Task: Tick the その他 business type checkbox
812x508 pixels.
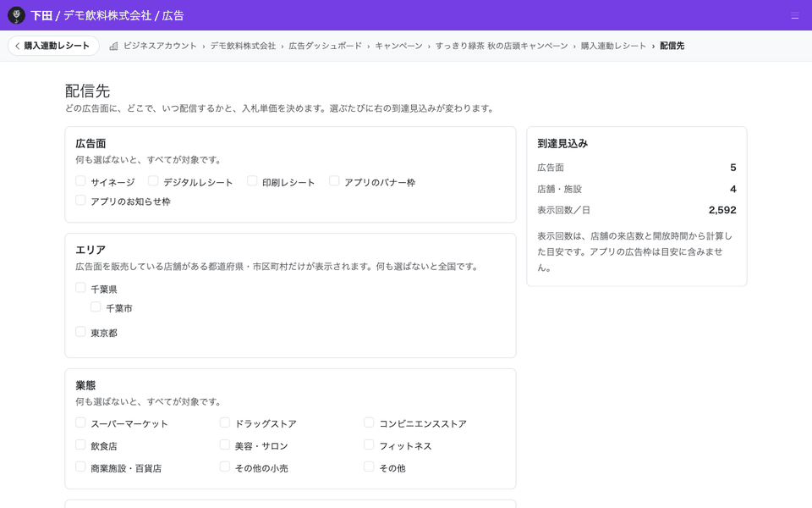Action: (369, 467)
